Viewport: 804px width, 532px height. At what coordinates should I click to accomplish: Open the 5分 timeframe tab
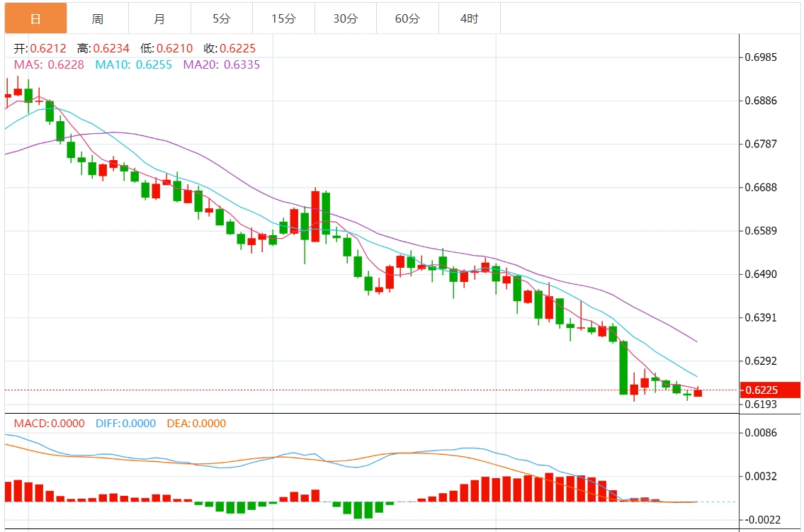[x=222, y=18]
